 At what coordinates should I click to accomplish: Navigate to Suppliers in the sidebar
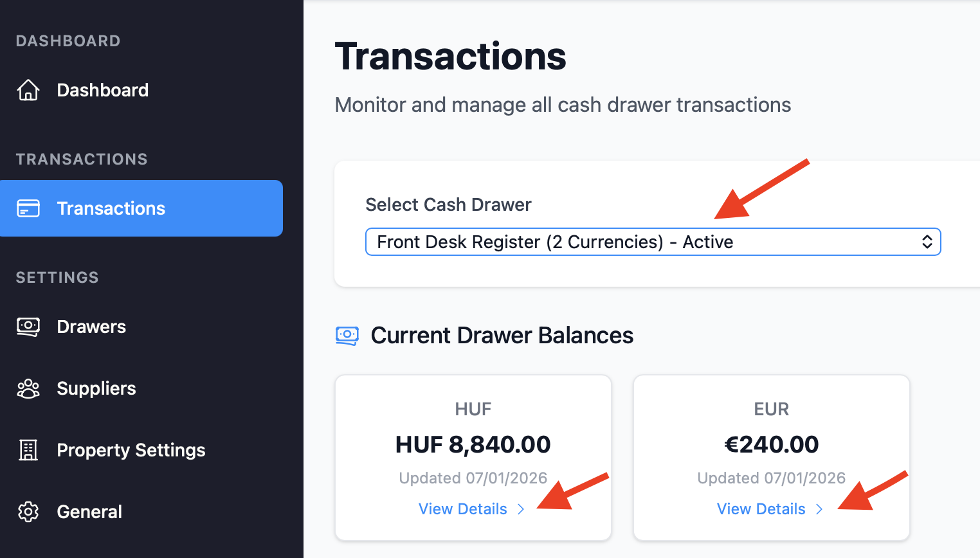tap(96, 388)
